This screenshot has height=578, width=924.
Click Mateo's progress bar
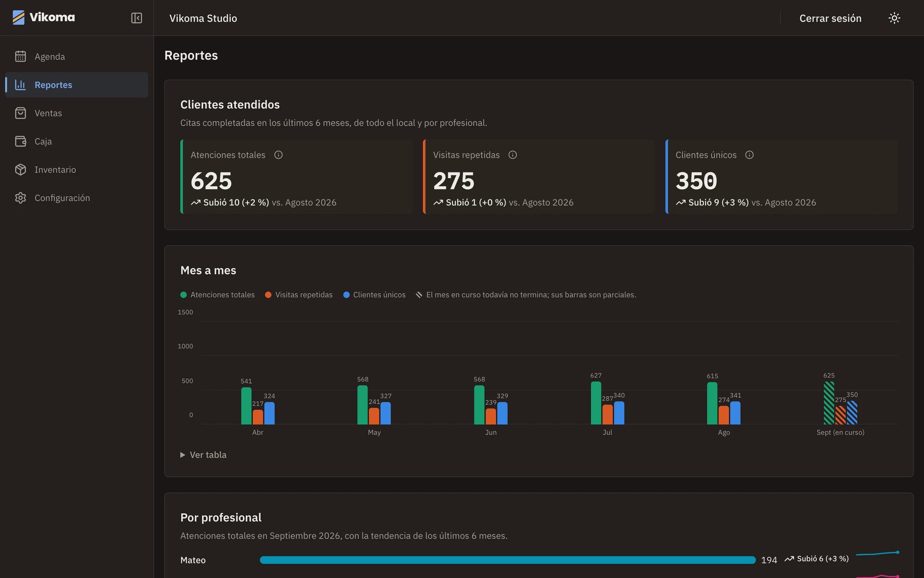(507, 560)
